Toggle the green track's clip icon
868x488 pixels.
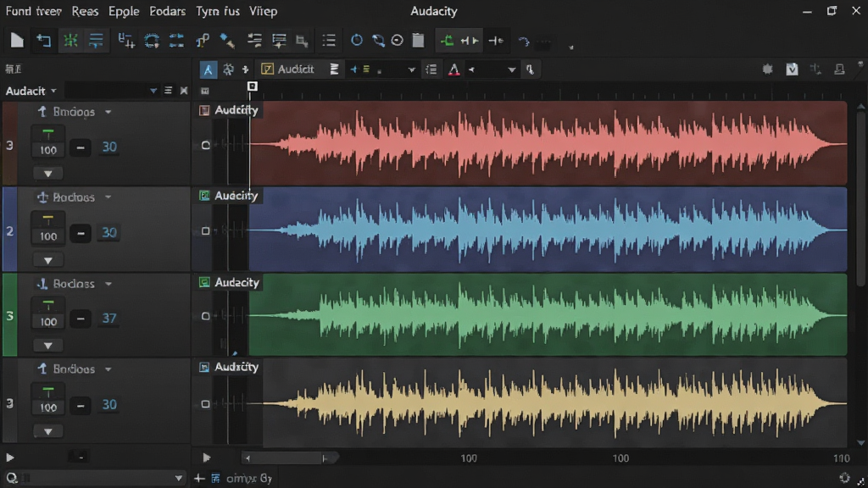[204, 282]
